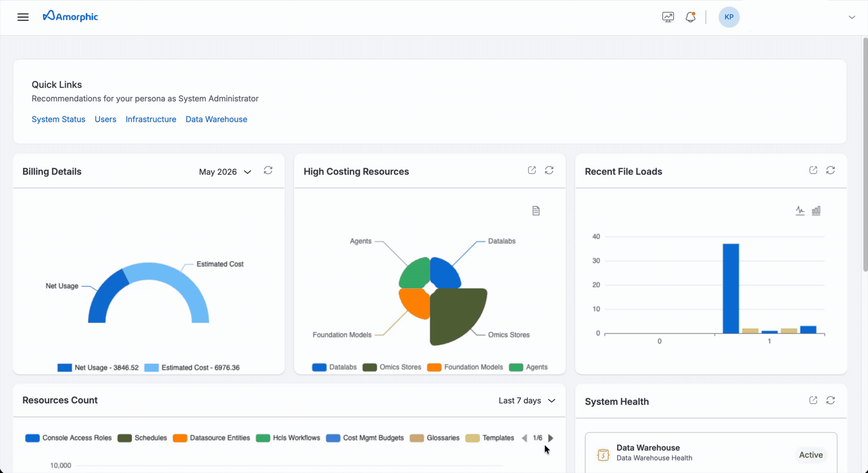Toggle Datalabs legend entry

334,367
